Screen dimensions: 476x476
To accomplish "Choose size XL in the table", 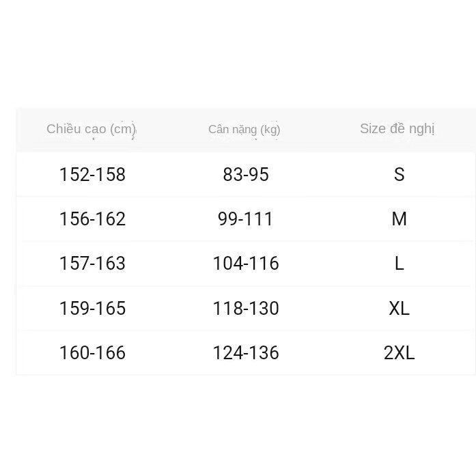I will coord(400,309).
